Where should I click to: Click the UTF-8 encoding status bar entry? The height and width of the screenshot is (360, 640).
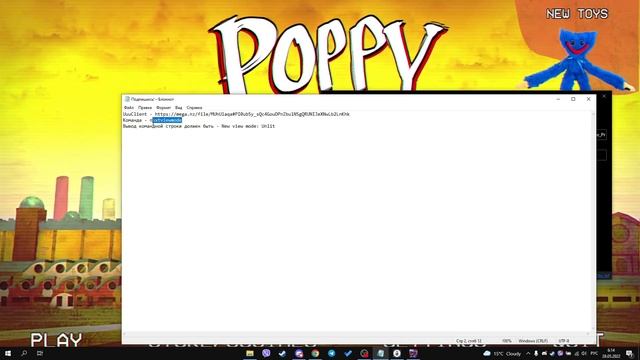coord(564,340)
